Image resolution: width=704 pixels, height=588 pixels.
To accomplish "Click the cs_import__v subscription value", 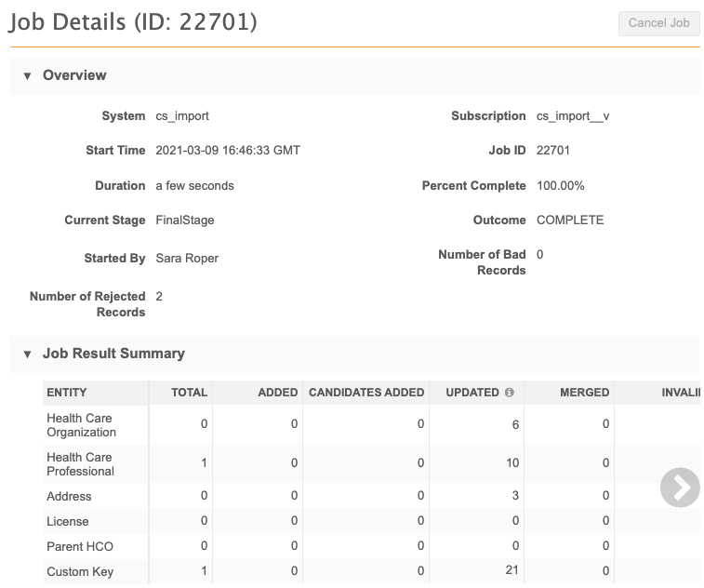I will (573, 116).
